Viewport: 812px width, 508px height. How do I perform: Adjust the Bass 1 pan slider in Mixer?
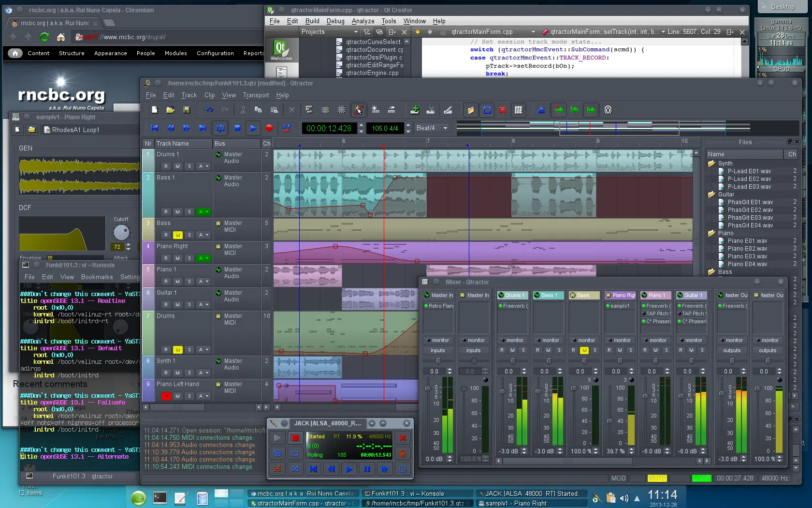pos(549,361)
